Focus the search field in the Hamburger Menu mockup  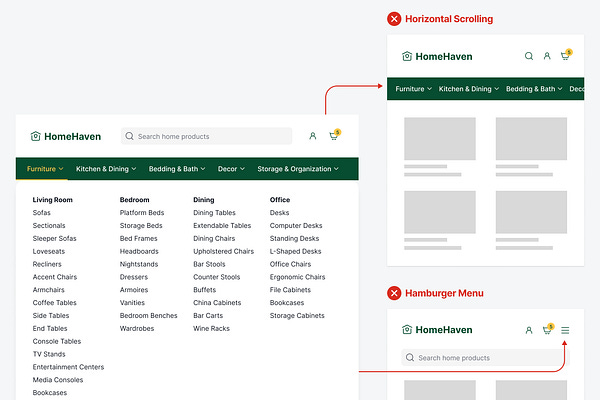[x=485, y=357]
